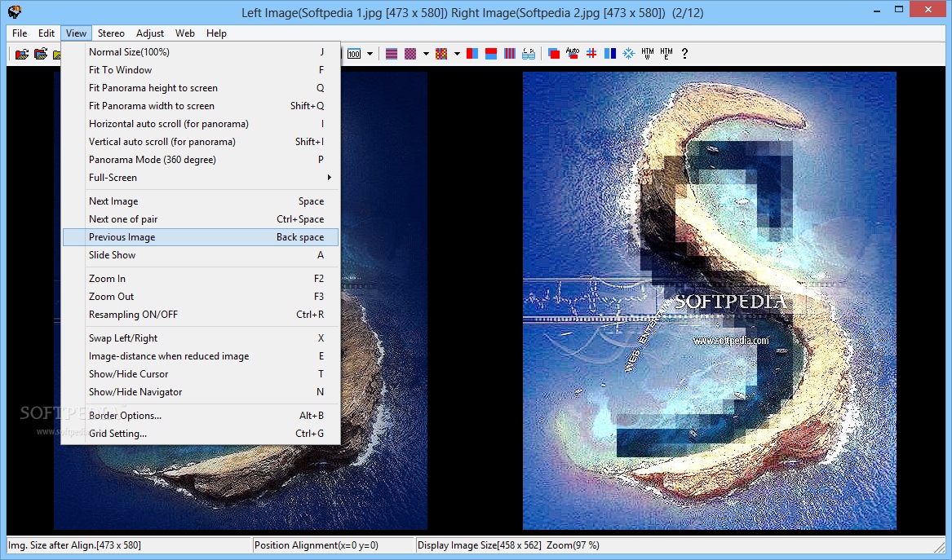Click 'Img. Size after Align.[473 x 580]' status
Screen dimensions: 952x560
coord(75,545)
